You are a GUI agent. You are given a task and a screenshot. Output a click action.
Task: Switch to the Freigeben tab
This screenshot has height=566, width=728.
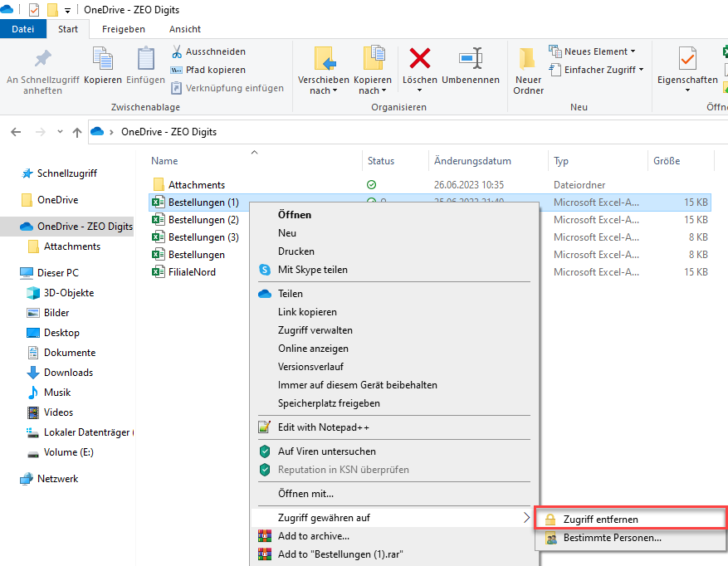(x=124, y=29)
